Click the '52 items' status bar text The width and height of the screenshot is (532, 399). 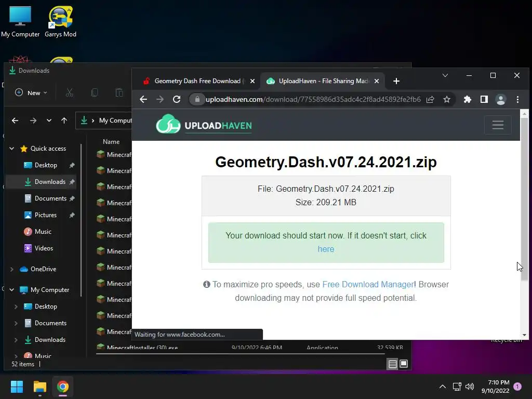[23, 364]
